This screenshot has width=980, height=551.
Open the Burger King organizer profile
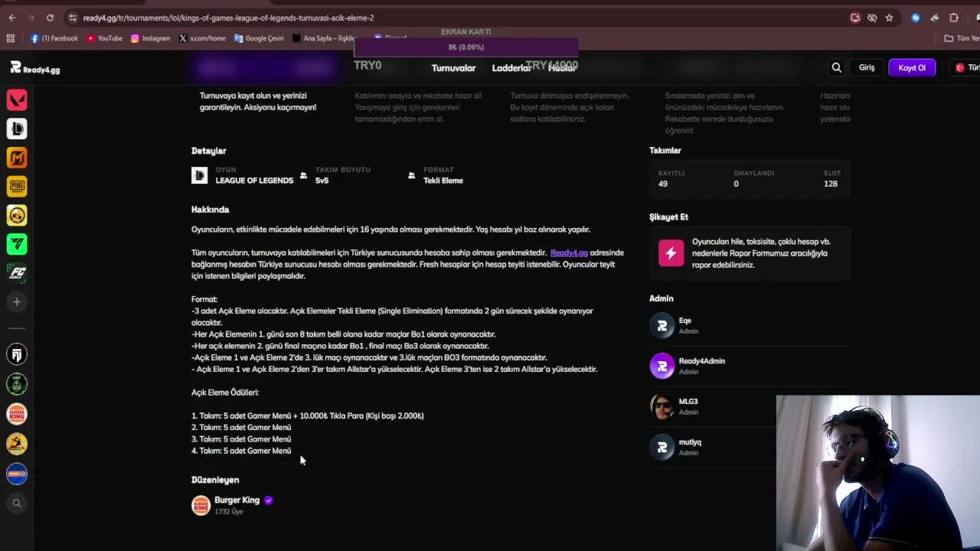click(x=237, y=500)
